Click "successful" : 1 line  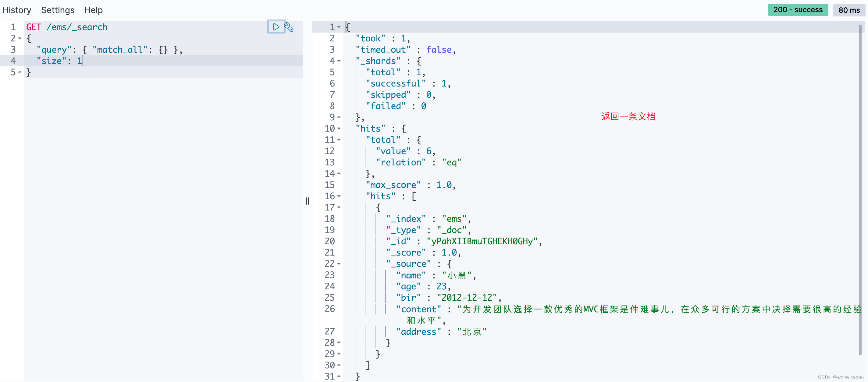coord(408,83)
